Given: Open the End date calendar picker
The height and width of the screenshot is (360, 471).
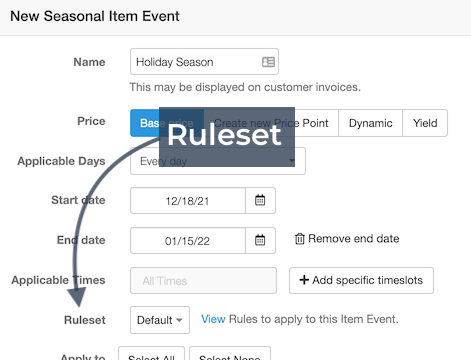Looking at the screenshot, I should pyautogui.click(x=260, y=240).
